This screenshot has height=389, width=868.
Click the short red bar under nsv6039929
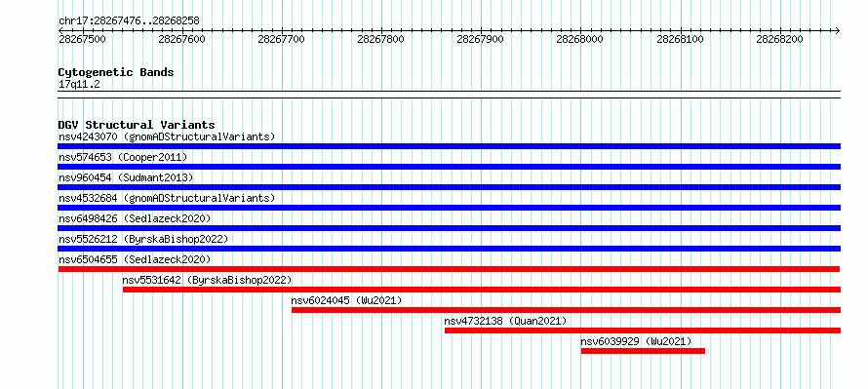pos(643,351)
